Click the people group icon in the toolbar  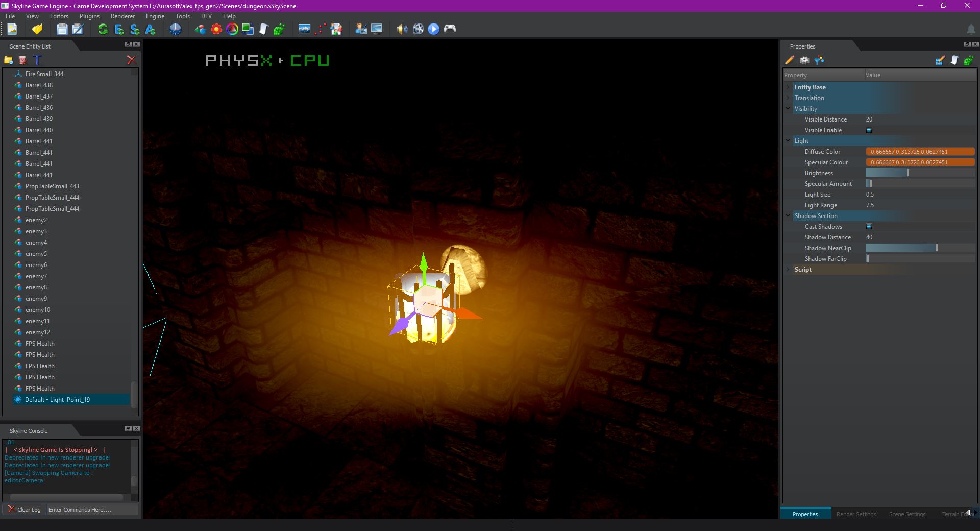(336, 29)
